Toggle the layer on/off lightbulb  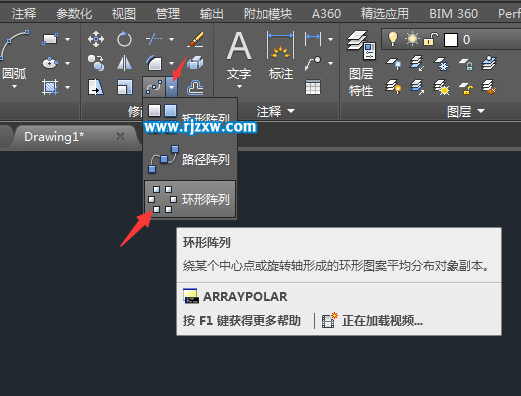(x=393, y=39)
